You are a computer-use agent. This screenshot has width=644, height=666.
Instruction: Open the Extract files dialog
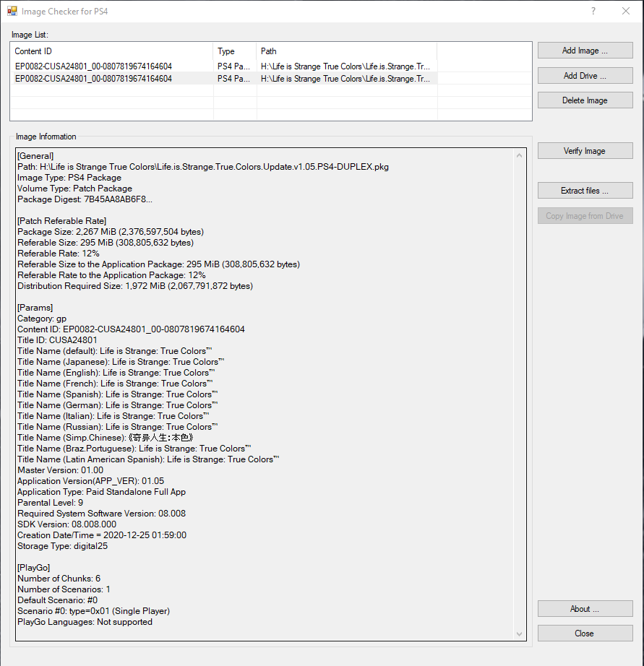[585, 191]
